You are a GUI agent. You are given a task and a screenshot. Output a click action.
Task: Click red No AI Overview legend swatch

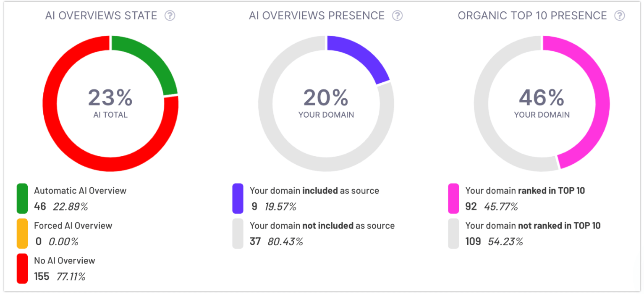[x=22, y=268]
